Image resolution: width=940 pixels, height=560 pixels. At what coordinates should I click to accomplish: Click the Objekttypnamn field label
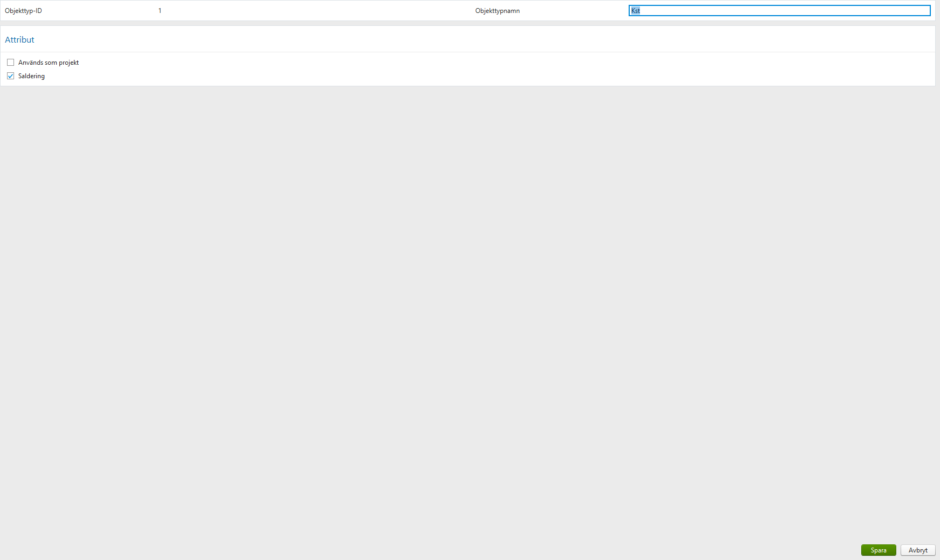tap(498, 10)
